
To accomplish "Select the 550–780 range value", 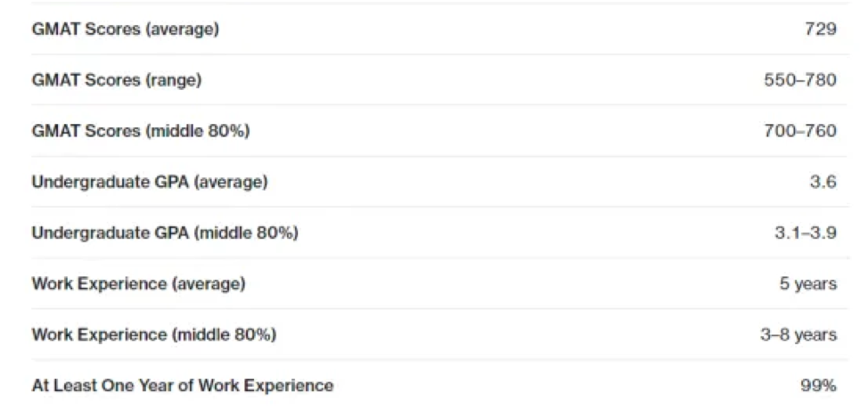I will pyautogui.click(x=800, y=80).
